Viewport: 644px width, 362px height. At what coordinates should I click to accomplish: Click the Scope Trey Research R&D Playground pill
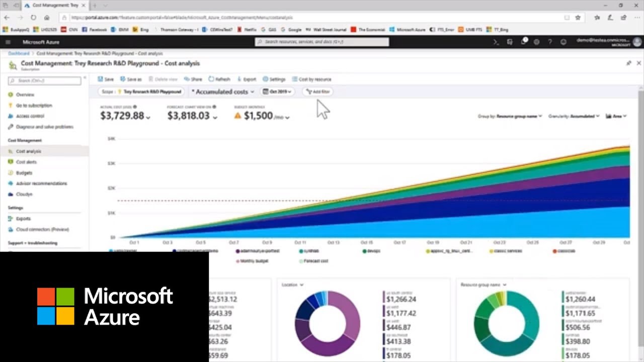pos(141,92)
